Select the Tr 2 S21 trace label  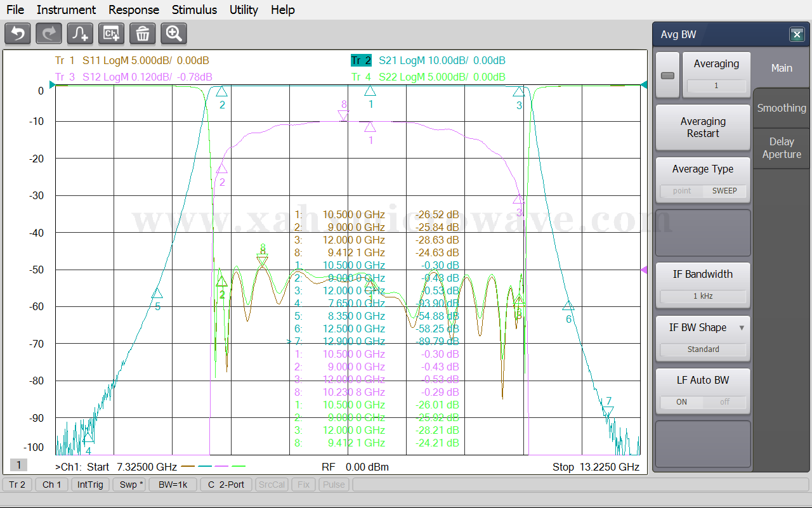[360, 61]
